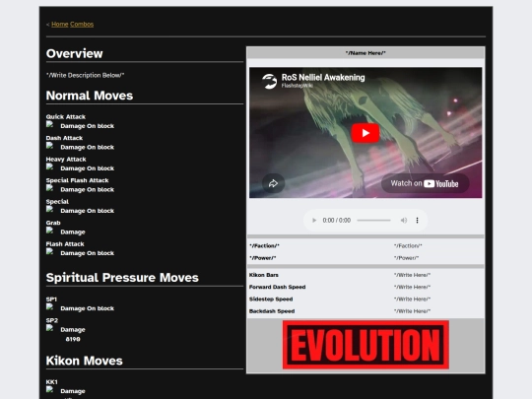Click the SP2 damage value 8198
The width and height of the screenshot is (532, 399).
[x=73, y=339]
